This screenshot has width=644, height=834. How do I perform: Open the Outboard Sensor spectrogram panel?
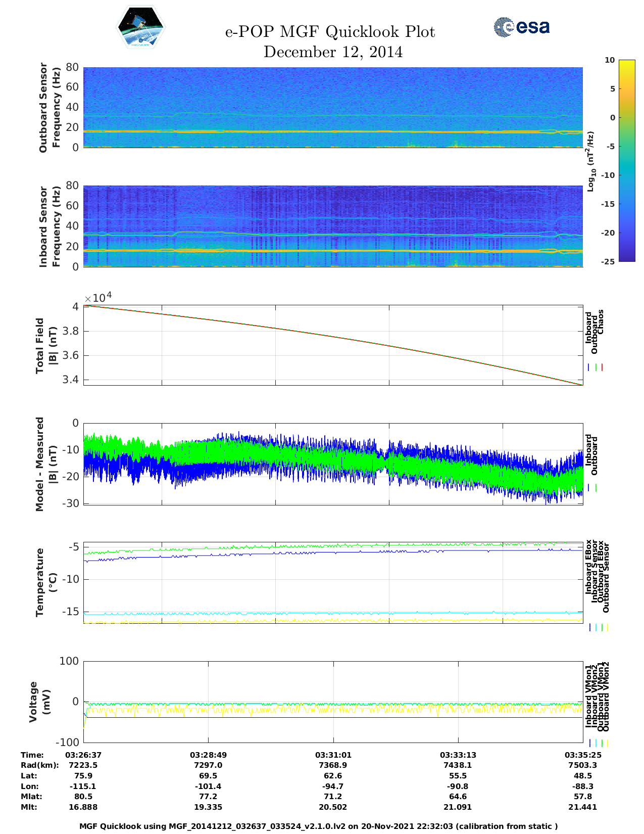click(x=333, y=107)
